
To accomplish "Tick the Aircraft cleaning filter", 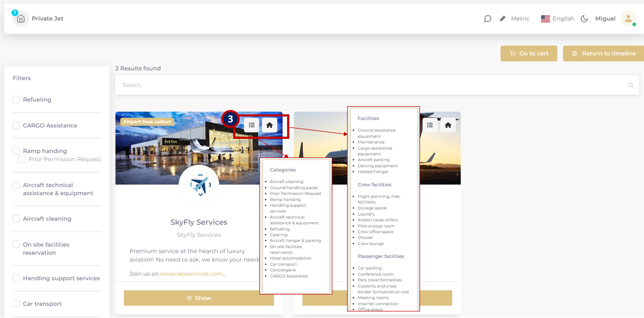I will click(x=16, y=219).
